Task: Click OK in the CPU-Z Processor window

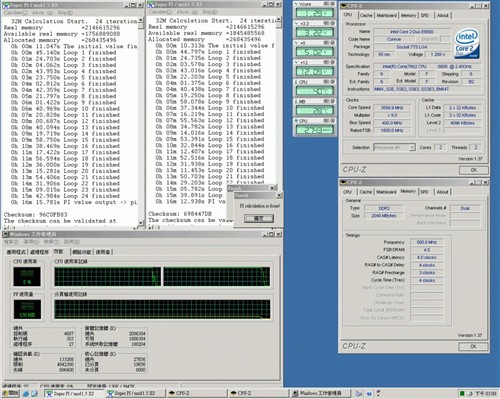Action: coord(474,170)
